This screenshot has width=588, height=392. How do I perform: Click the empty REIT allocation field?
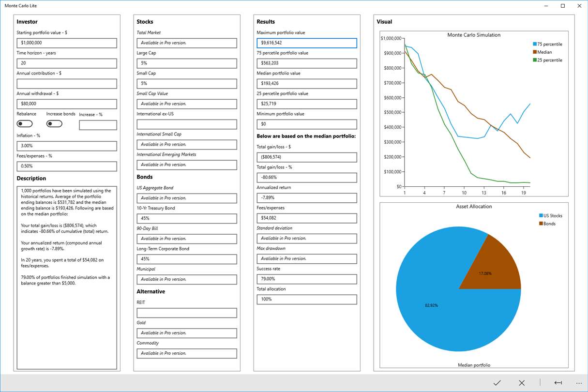click(x=187, y=313)
